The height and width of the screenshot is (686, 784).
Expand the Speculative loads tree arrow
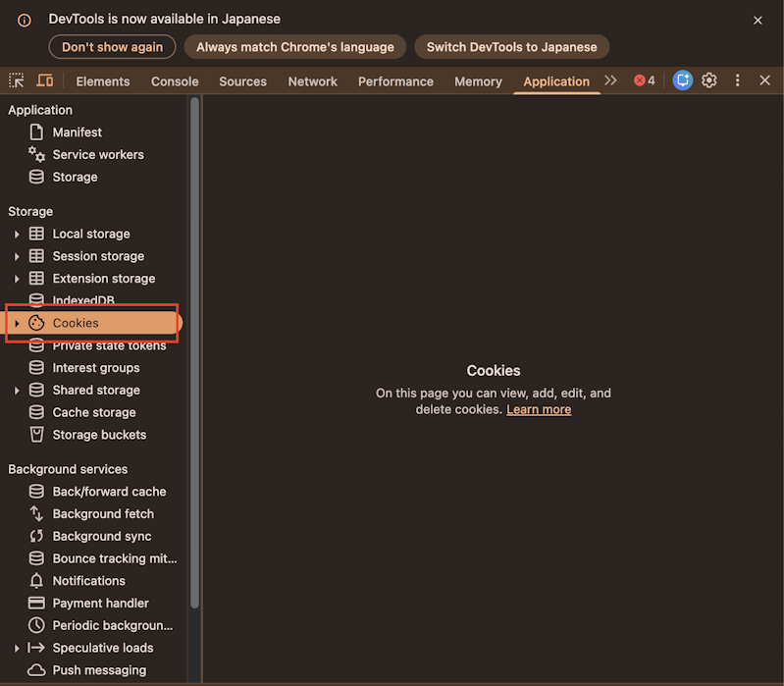[x=17, y=649]
